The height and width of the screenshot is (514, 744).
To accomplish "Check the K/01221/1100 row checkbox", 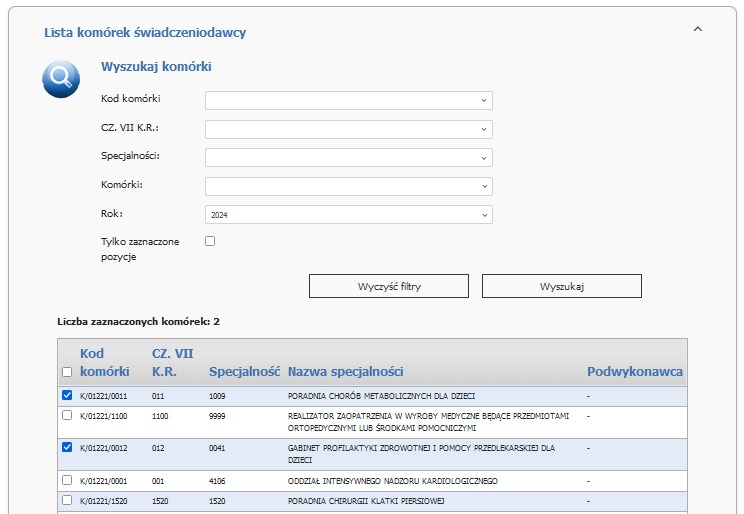I will coord(67,415).
